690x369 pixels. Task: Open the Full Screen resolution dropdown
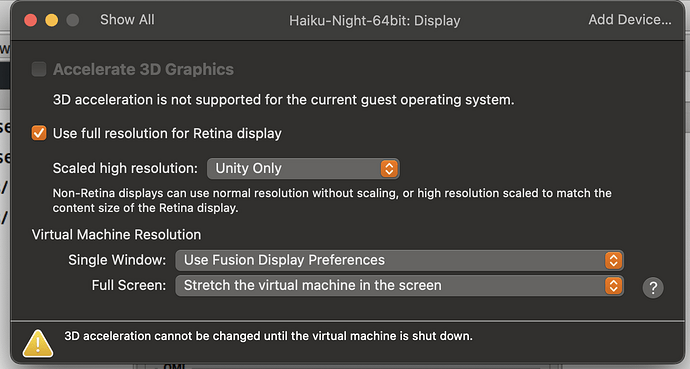(400, 286)
